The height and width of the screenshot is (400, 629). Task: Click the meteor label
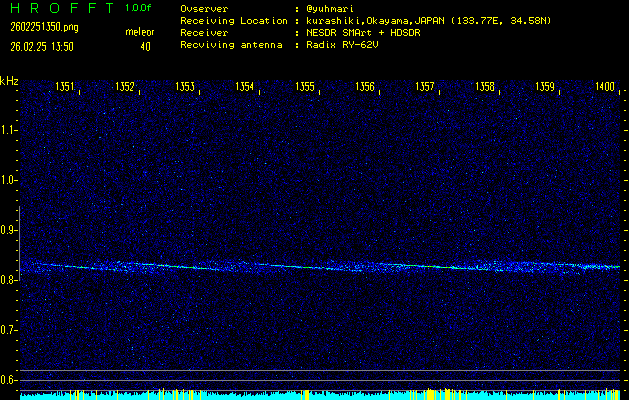pos(139,33)
